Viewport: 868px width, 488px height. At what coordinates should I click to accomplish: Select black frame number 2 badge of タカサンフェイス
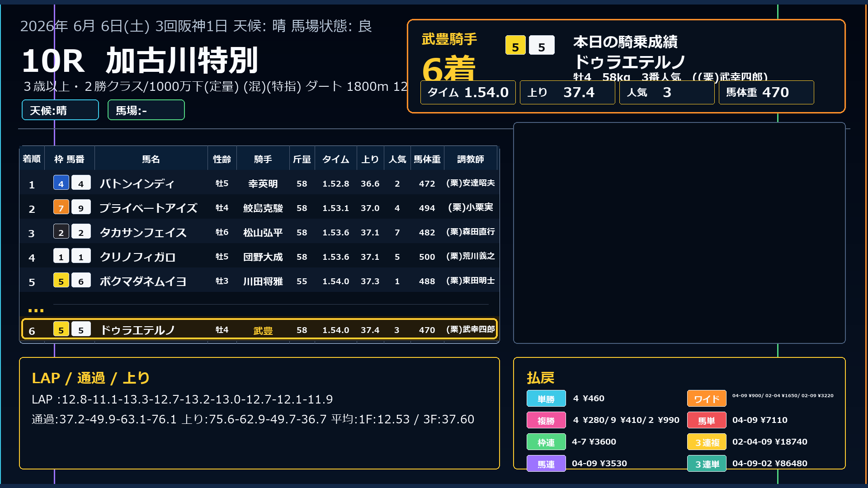click(61, 231)
